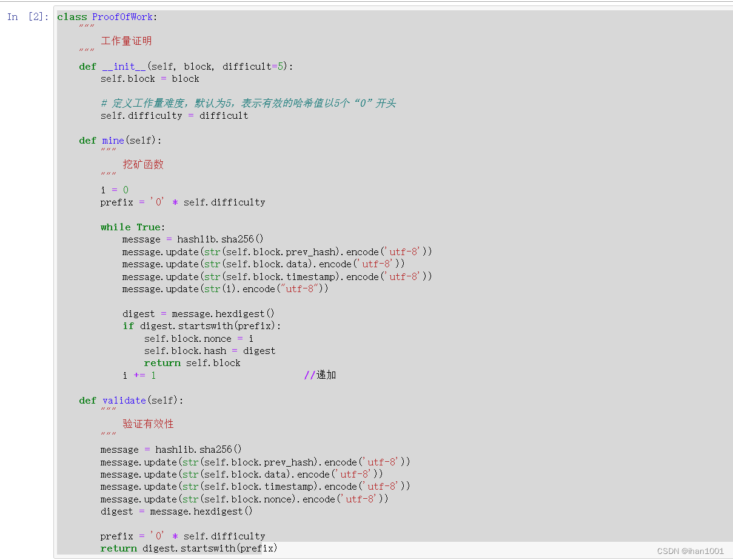733x560 pixels.
Task: Click the ProofOfWork class name
Action: click(x=122, y=16)
